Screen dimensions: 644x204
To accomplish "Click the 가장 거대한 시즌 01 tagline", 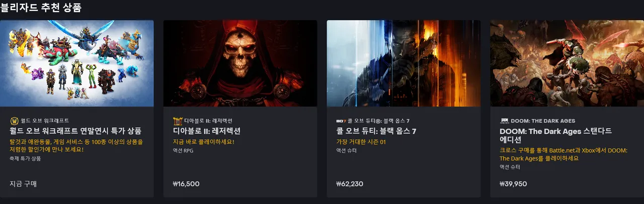I will (x=361, y=142).
